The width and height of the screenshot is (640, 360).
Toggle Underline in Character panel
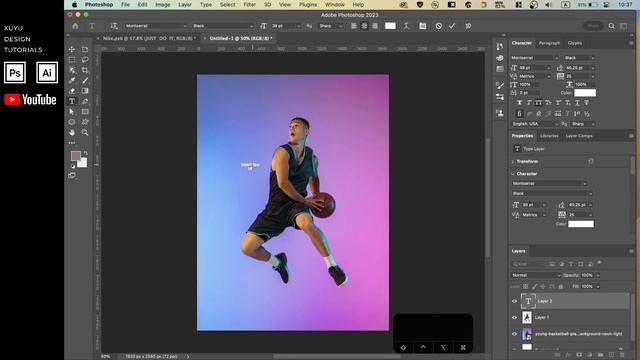tap(577, 103)
